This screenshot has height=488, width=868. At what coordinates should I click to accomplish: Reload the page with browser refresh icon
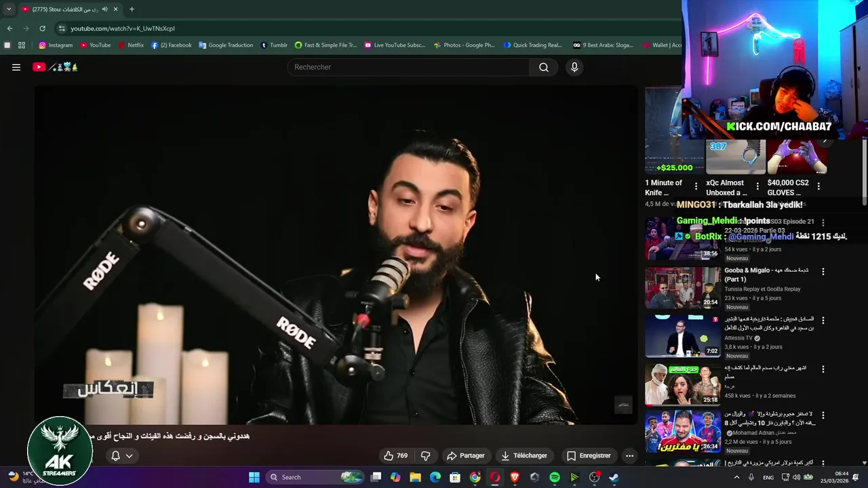point(42,28)
